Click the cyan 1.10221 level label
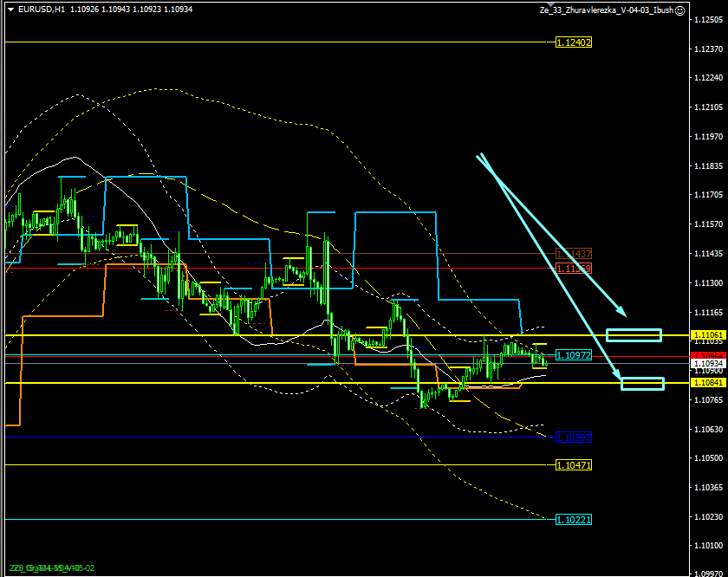The height and width of the screenshot is (577, 728). pos(574,519)
